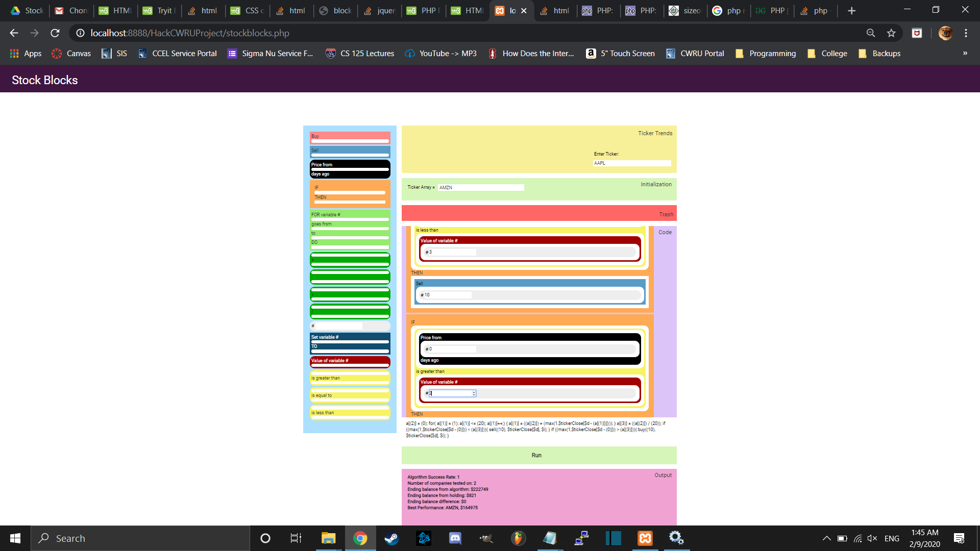This screenshot has width=980, height=551.
Task: Open the XAMPP taskbar icon
Action: click(645, 538)
